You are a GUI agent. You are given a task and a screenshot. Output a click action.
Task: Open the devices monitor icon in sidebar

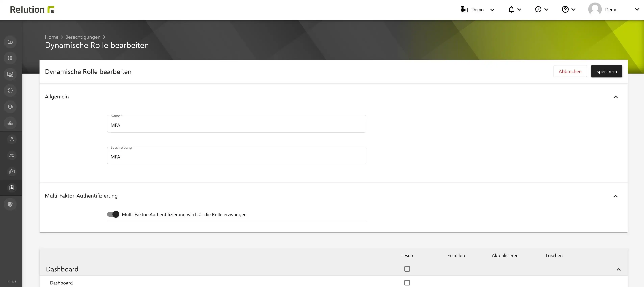[x=10, y=74]
